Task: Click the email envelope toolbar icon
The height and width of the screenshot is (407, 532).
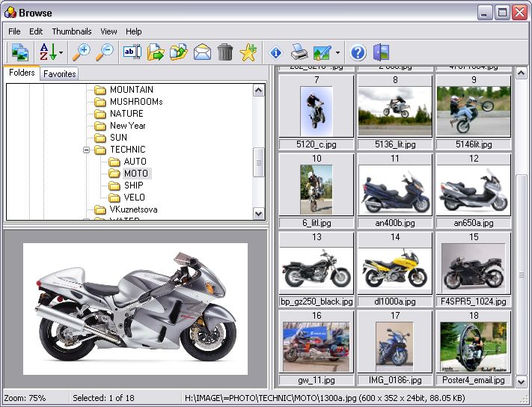Action: coord(202,52)
